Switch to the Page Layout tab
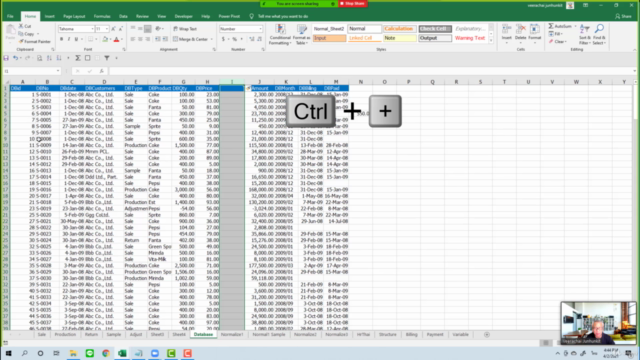This screenshot has width=640, height=360. pyautogui.click(x=74, y=16)
